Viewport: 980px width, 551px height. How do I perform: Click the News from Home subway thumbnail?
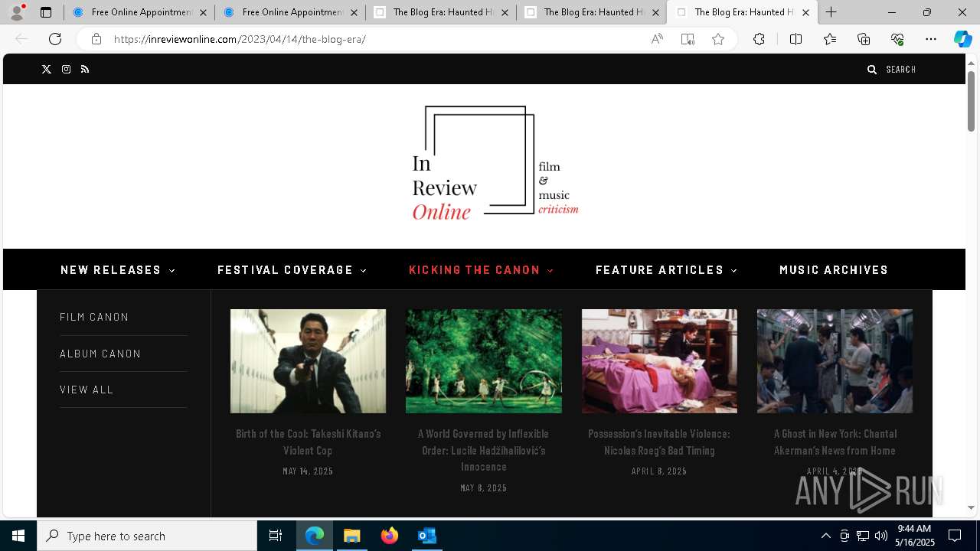pyautogui.click(x=835, y=361)
